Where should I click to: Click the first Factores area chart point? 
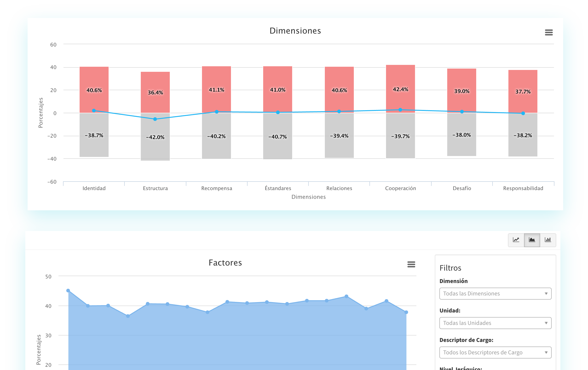click(x=68, y=291)
